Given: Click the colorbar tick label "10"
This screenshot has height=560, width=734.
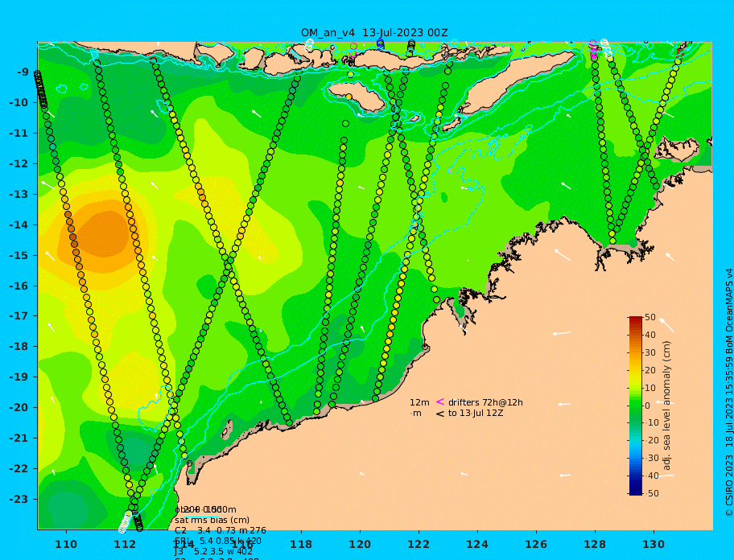Looking at the screenshot, I should coord(650,388).
